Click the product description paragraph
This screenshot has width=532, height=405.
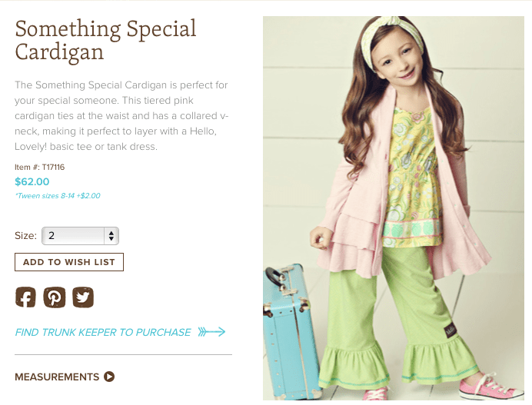tap(121, 116)
